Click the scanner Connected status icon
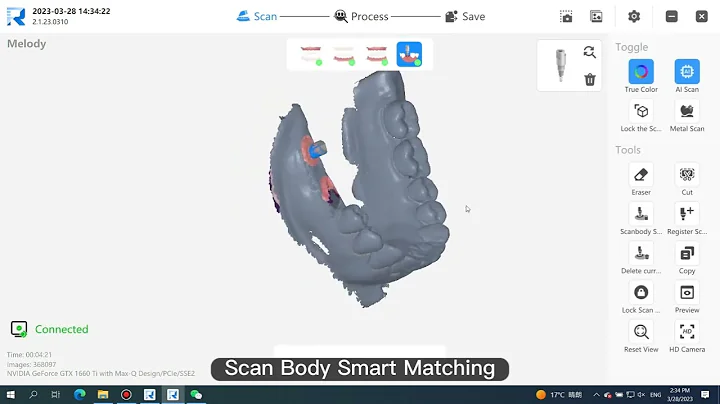The width and height of the screenshot is (720, 404). pyautogui.click(x=19, y=329)
